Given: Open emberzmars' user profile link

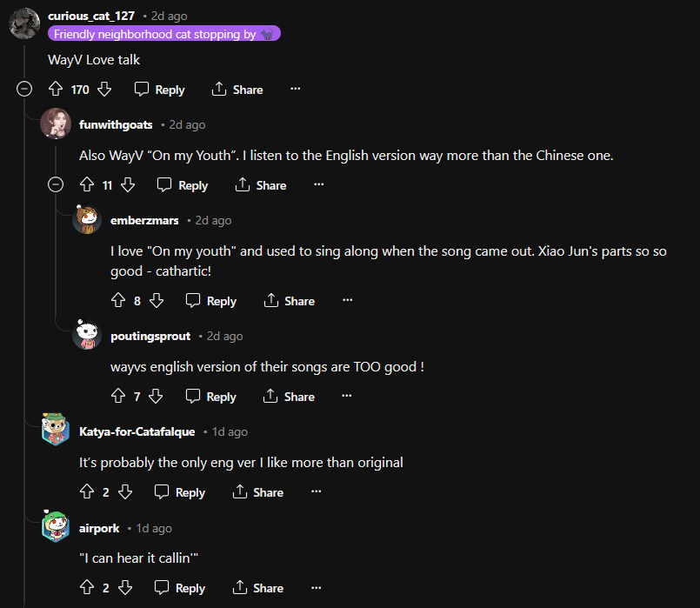Looking at the screenshot, I should [144, 221].
